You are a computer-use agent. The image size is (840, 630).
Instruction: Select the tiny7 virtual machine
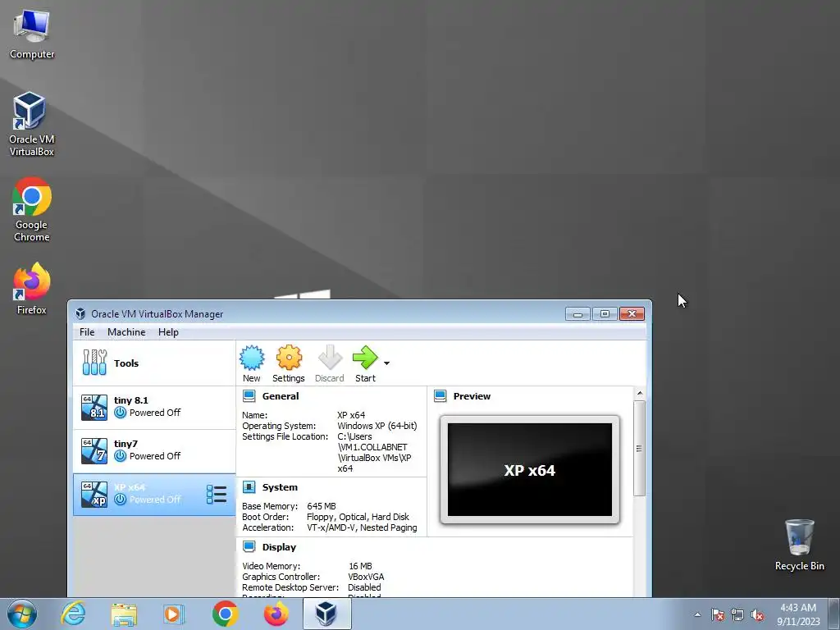pyautogui.click(x=154, y=450)
